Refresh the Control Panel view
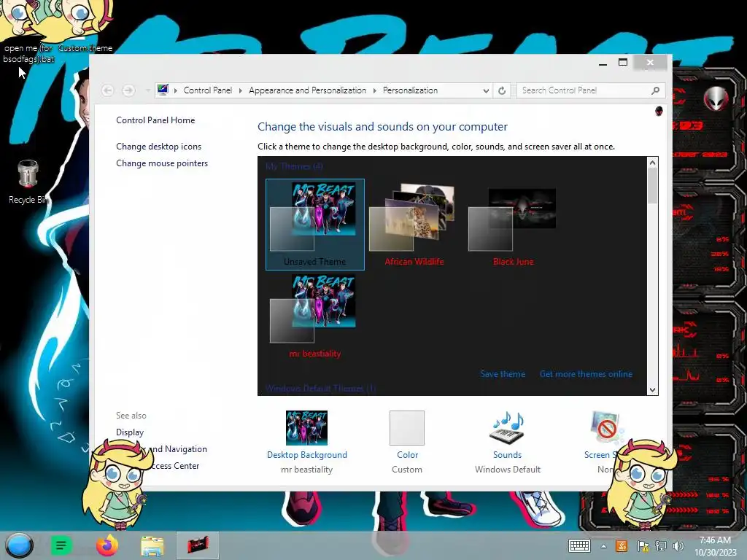The image size is (747, 560). (502, 90)
